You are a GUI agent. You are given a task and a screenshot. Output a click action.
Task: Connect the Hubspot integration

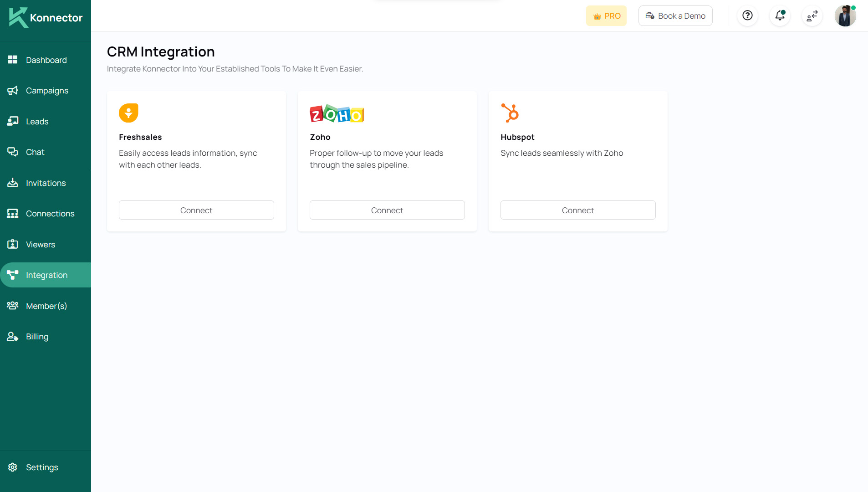tap(578, 210)
